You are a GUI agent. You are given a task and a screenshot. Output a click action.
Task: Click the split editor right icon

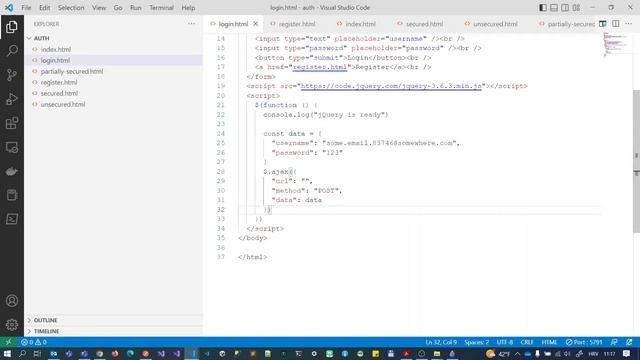click(616, 24)
